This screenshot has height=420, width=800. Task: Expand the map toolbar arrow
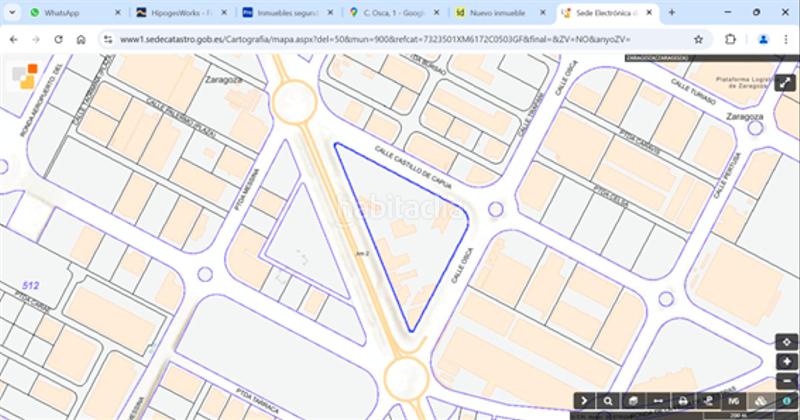click(583, 400)
